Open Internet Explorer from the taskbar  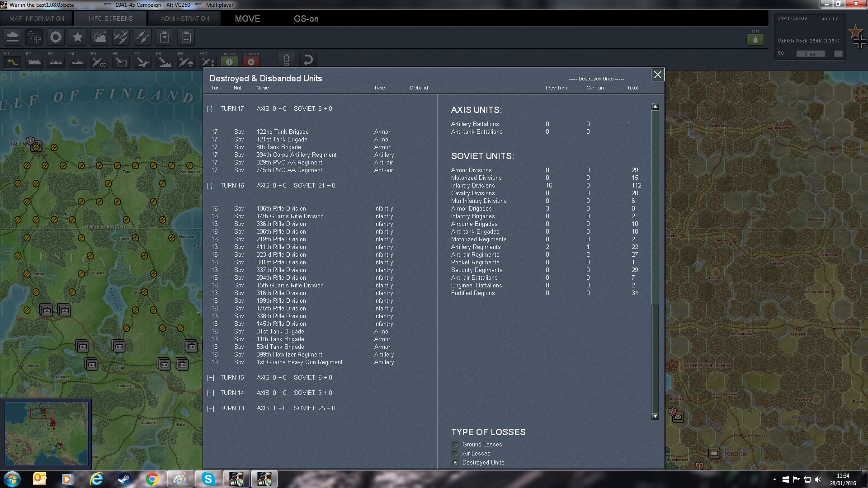(x=96, y=479)
